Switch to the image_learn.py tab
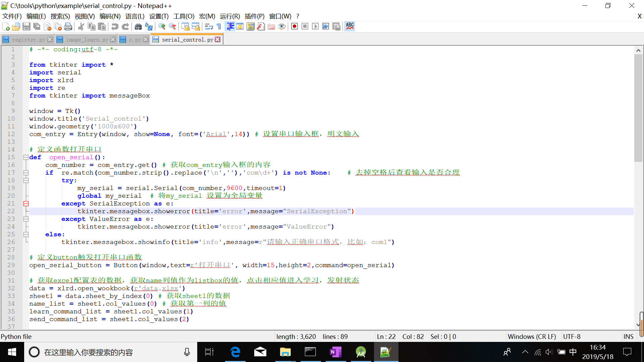The width and height of the screenshot is (644, 362). (x=87, y=40)
